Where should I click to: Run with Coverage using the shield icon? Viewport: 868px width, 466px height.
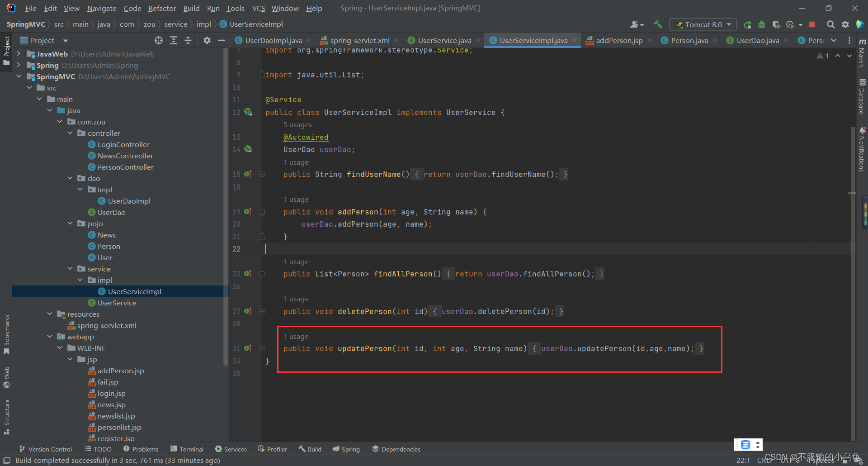(x=777, y=24)
